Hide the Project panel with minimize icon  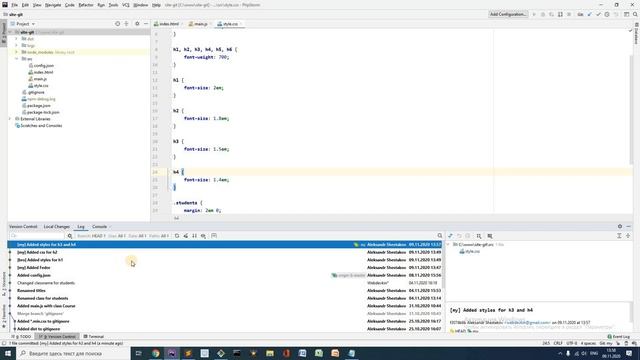point(146,24)
